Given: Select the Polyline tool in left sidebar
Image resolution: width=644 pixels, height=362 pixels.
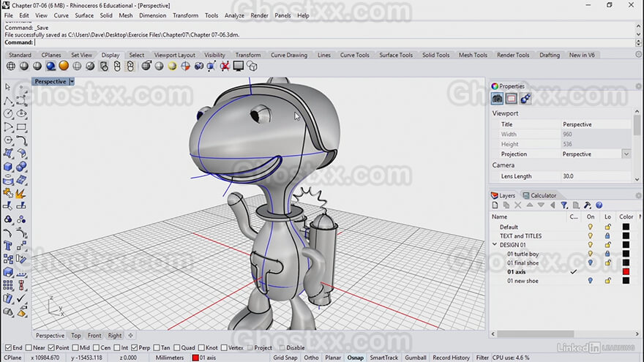Looking at the screenshot, I should point(8,100).
